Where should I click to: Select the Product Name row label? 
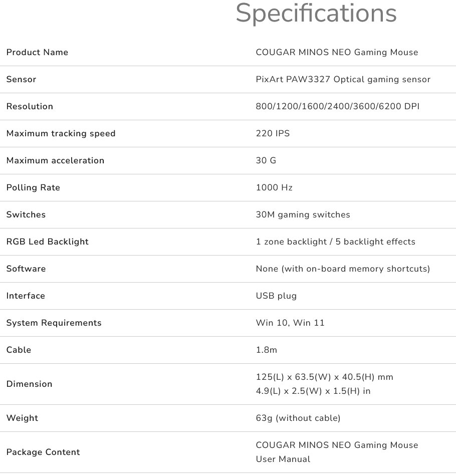coord(37,52)
